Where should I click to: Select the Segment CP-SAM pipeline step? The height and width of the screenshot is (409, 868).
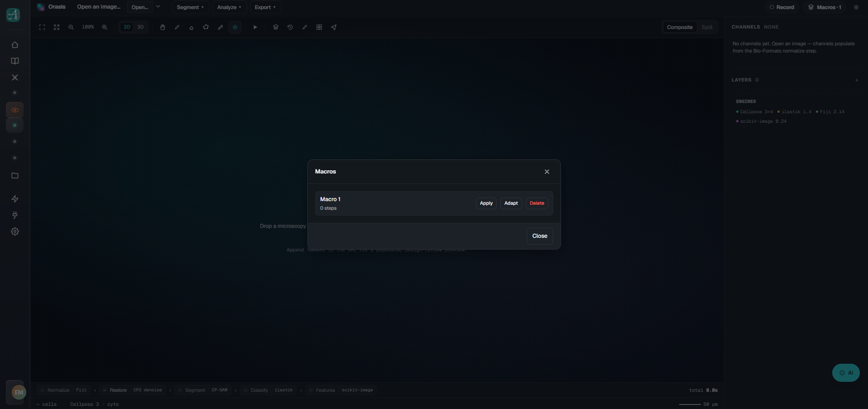203,390
